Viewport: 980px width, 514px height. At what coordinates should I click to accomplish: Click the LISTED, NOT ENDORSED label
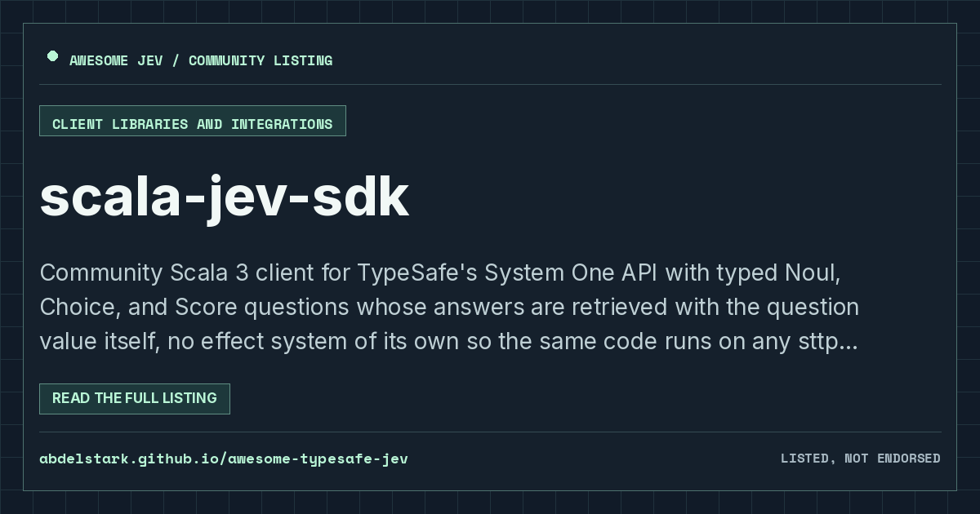(x=861, y=459)
